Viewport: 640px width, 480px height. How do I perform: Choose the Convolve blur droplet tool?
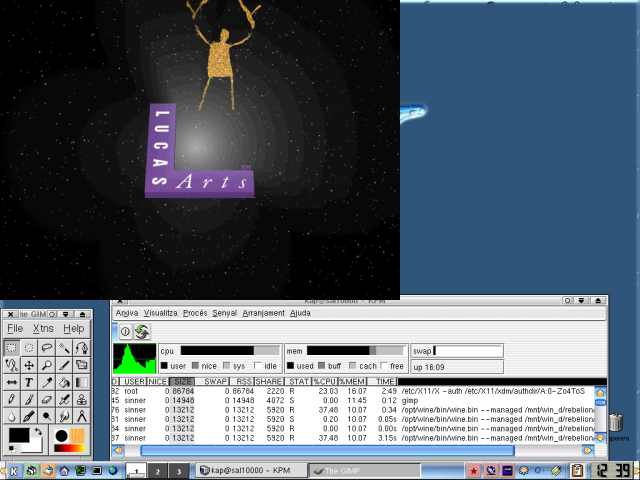pyautogui.click(x=11, y=416)
